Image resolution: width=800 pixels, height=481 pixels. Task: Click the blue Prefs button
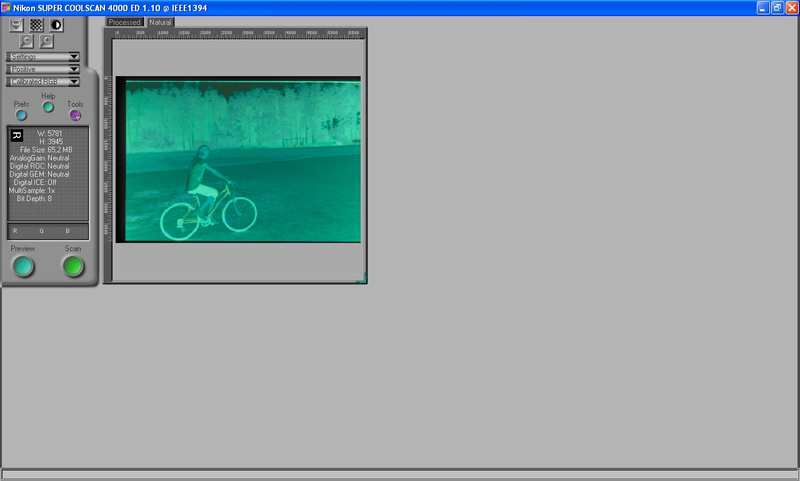[21, 115]
